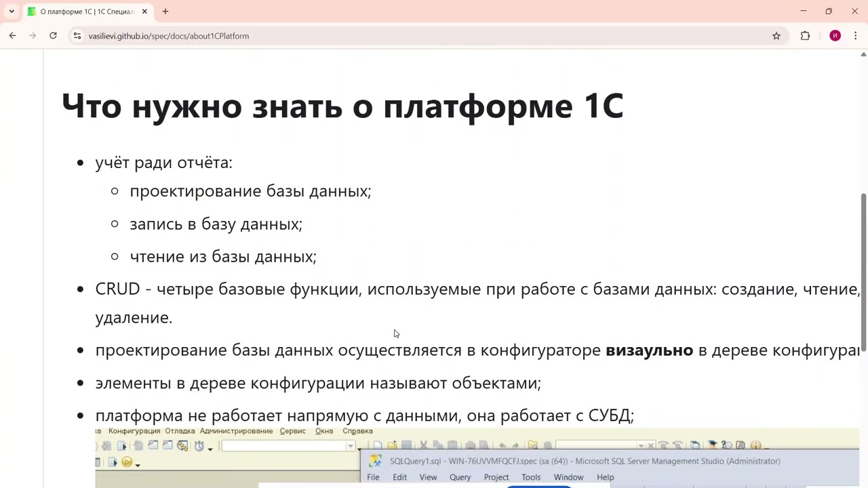This screenshot has height=488, width=868.
Task: Open Window menu in SQL Server Management Studio
Action: pos(568,477)
